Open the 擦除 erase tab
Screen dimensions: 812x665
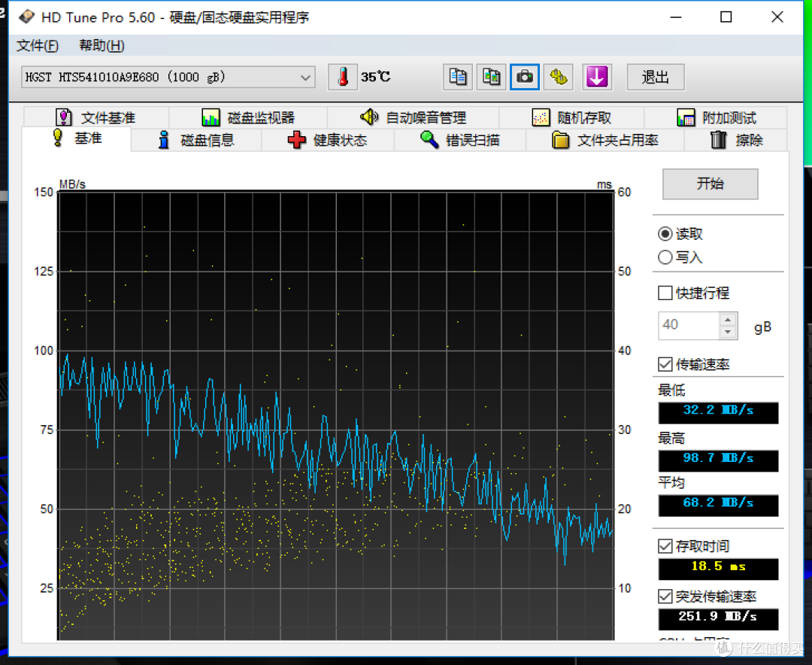coord(736,140)
